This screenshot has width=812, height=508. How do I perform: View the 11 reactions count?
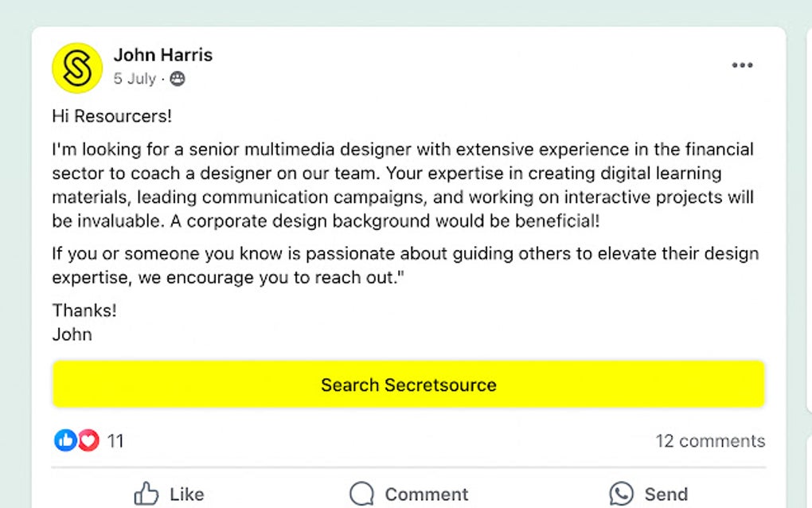[115, 441]
